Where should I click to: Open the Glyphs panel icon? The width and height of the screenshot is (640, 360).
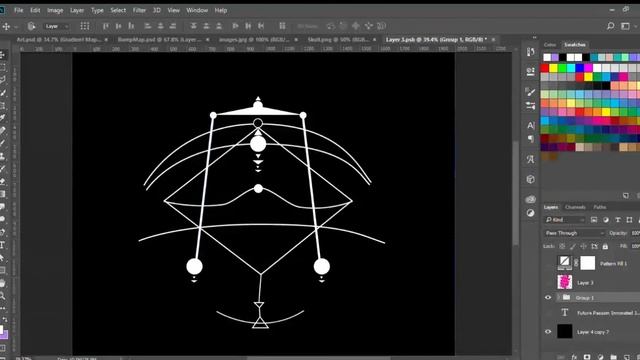[530, 160]
